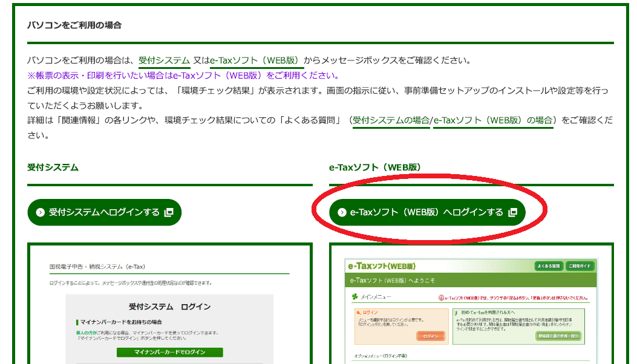
Task: Click new-window icon on 受付システム login button
Action: click(x=169, y=212)
